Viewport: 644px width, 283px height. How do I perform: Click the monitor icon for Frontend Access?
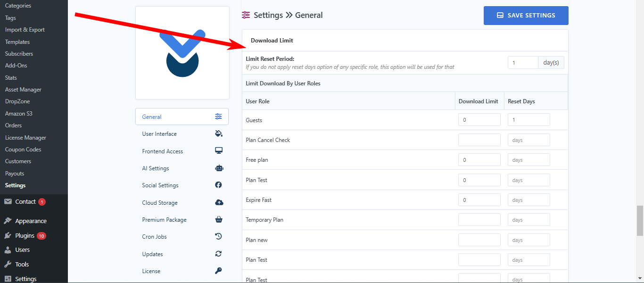[218, 151]
